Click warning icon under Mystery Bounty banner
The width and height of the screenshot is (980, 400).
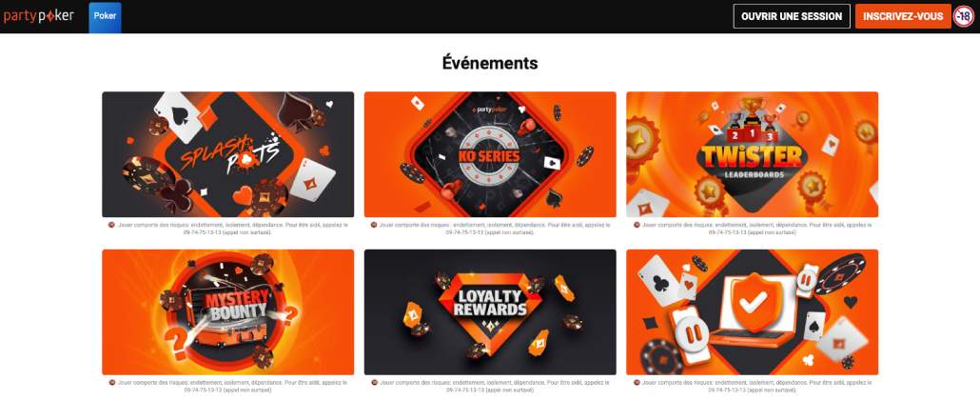pos(111,382)
